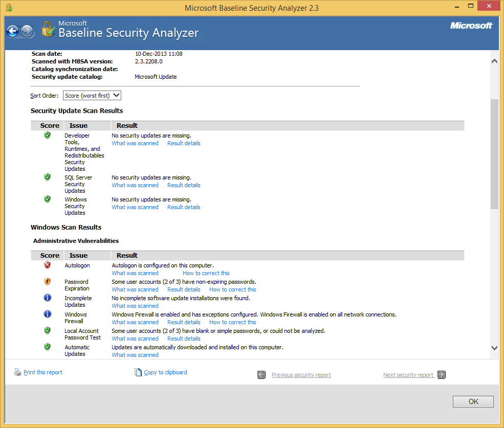Click the back navigation arrow
This screenshot has height=428, width=504.
coord(12,31)
